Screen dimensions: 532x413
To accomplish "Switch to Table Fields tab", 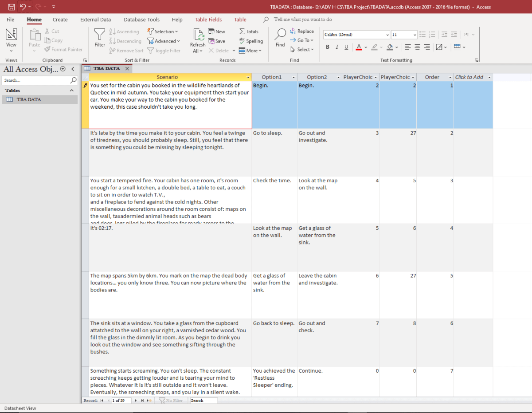I will (x=208, y=20).
